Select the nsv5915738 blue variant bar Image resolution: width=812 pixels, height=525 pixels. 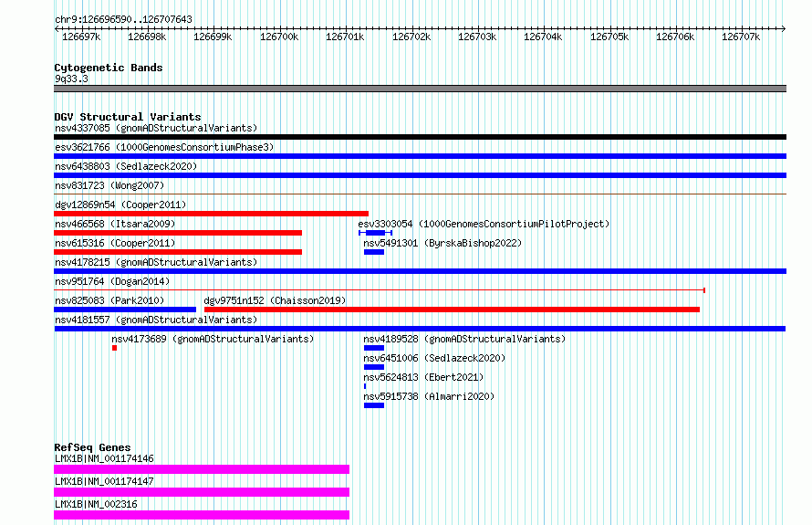[374, 405]
